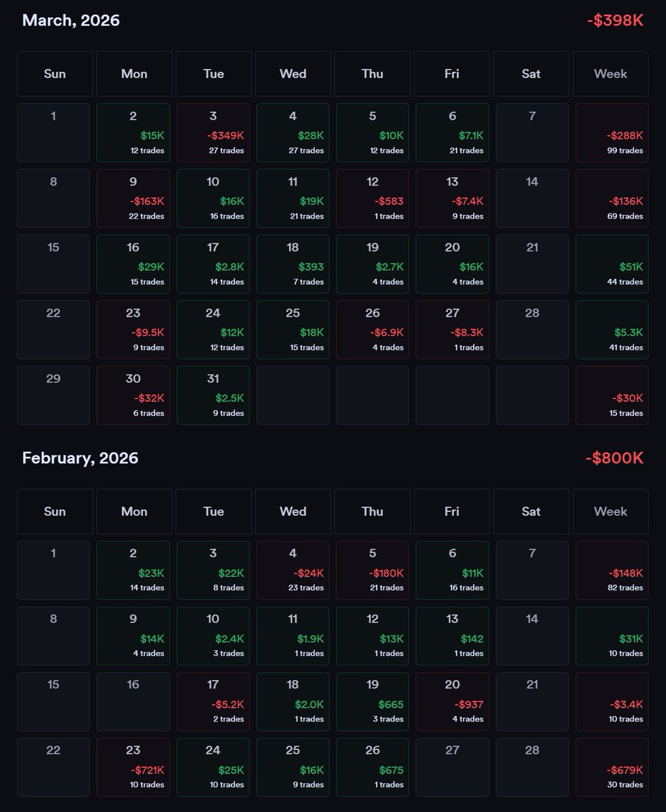Click March 31 cell with $2.5K
The height and width of the screenshot is (812, 666).
coord(213,395)
